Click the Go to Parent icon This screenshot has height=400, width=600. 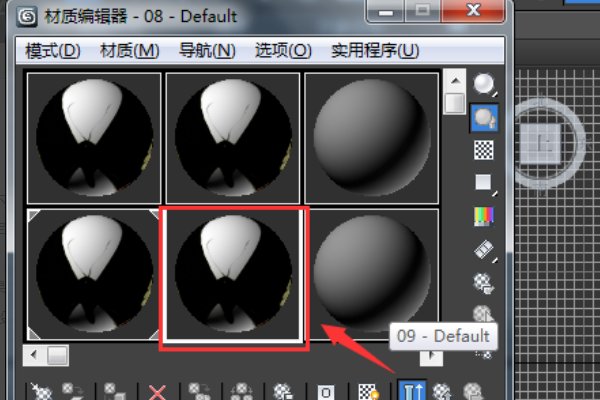[443, 391]
